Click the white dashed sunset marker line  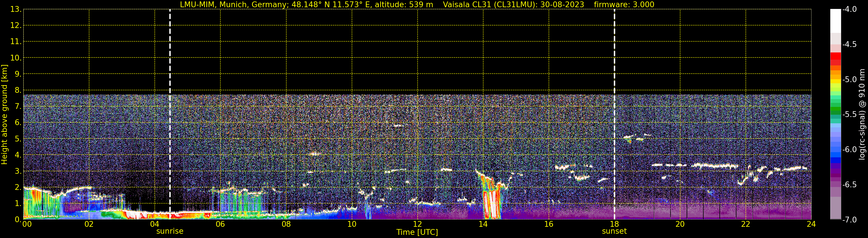[614, 114]
